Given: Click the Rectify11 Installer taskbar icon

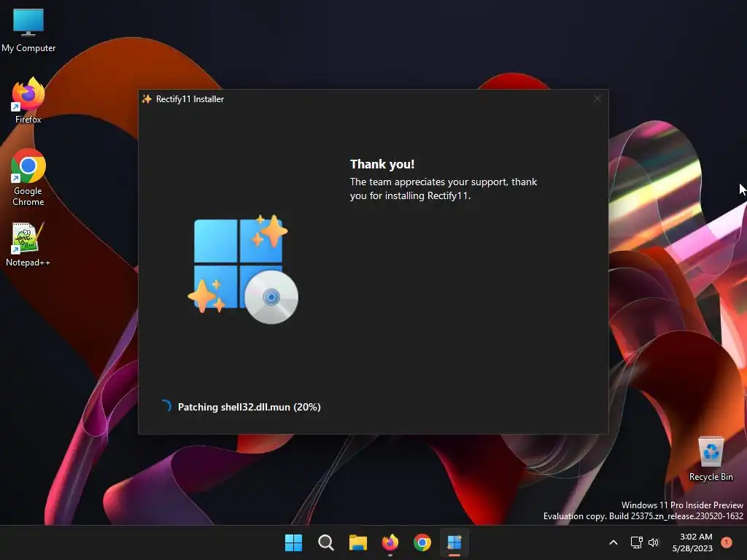Looking at the screenshot, I should pos(454,542).
